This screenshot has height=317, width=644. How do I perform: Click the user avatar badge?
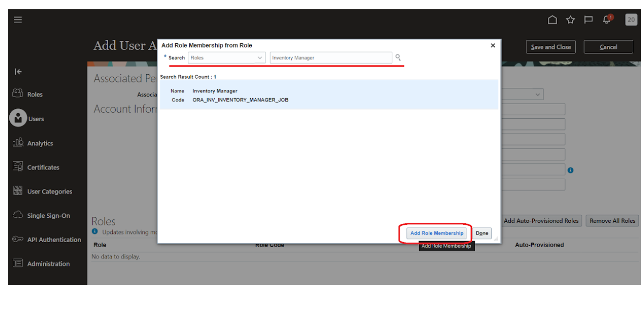[x=631, y=20]
